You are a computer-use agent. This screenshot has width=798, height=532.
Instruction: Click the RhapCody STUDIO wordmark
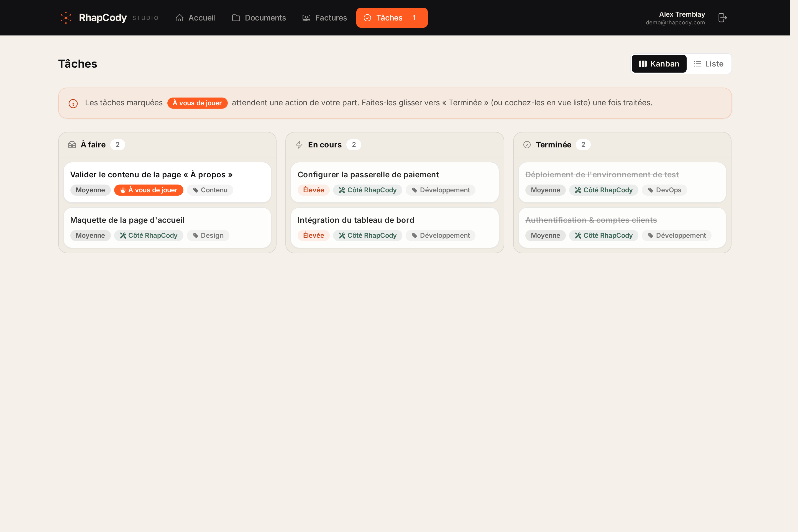tap(119, 18)
